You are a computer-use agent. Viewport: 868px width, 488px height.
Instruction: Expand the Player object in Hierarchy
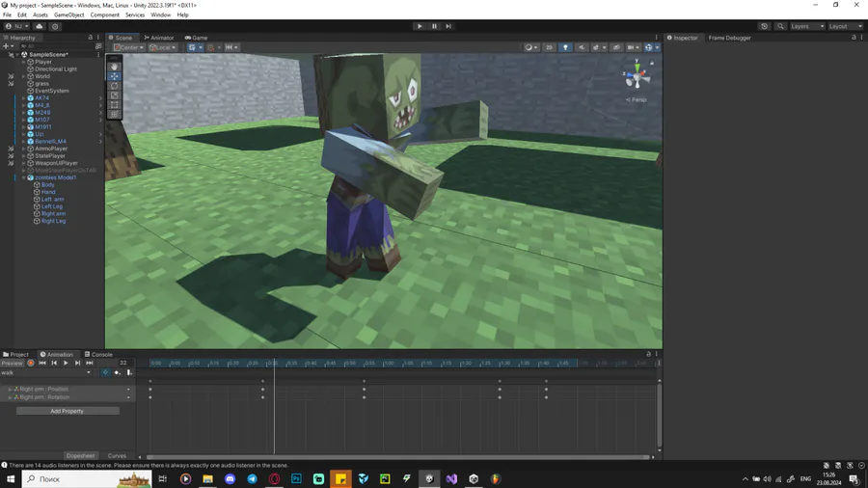(x=24, y=62)
